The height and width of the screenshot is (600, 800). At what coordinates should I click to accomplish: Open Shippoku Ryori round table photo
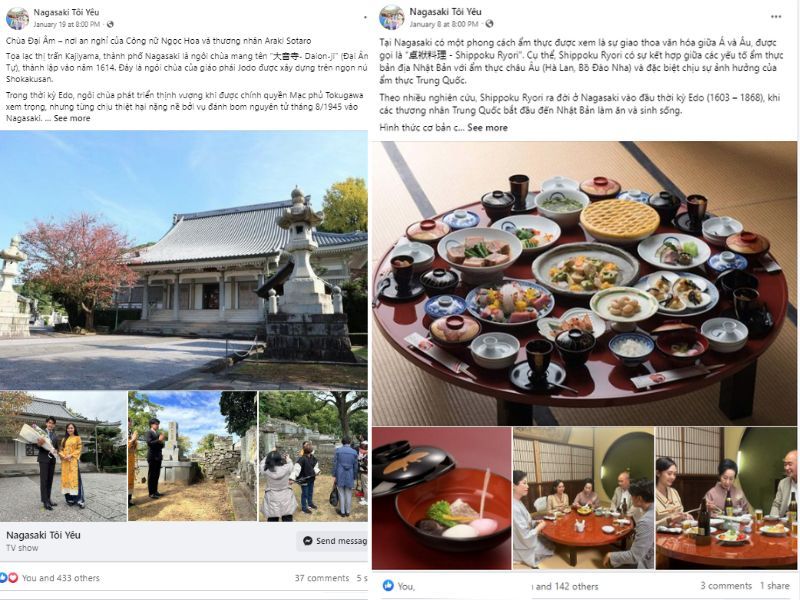click(x=584, y=283)
